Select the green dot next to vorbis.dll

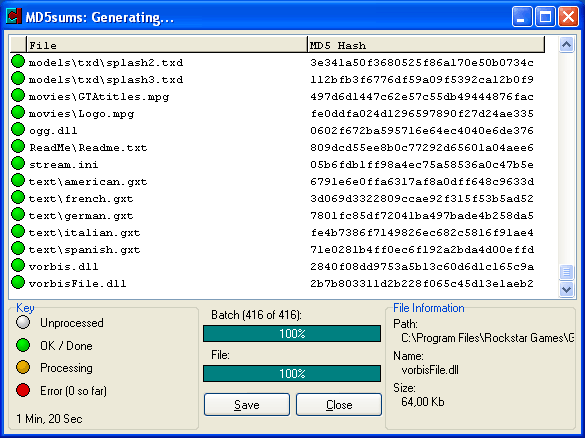click(x=18, y=266)
